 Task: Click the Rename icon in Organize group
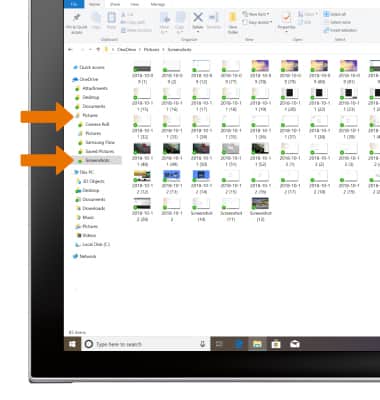(x=214, y=21)
